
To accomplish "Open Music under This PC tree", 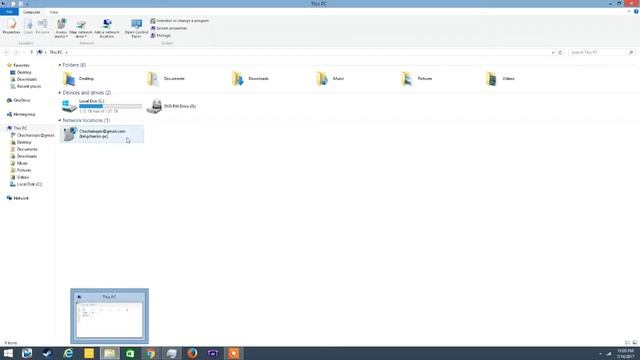I will 19,163.
